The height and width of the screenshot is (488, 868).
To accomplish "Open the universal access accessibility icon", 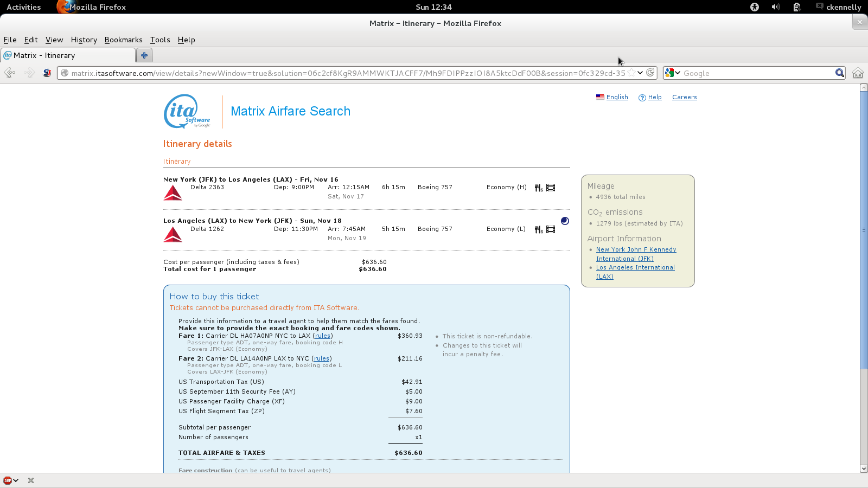I will [755, 7].
